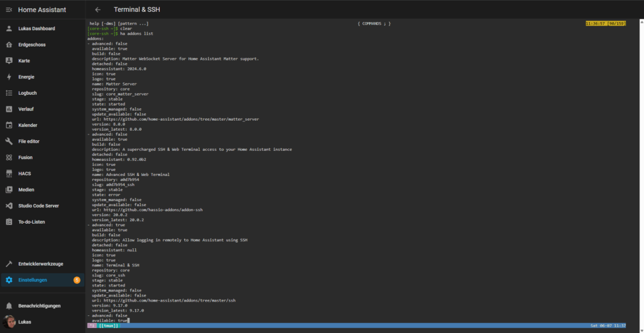The height and width of the screenshot is (333, 644).
Task: Open the Einstellungen label
Action: coord(33,280)
